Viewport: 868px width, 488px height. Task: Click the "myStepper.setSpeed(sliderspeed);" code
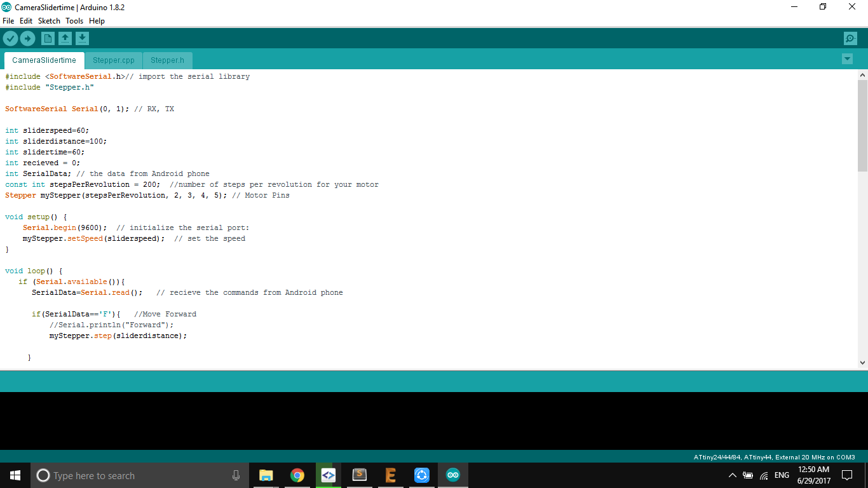[93, 238]
